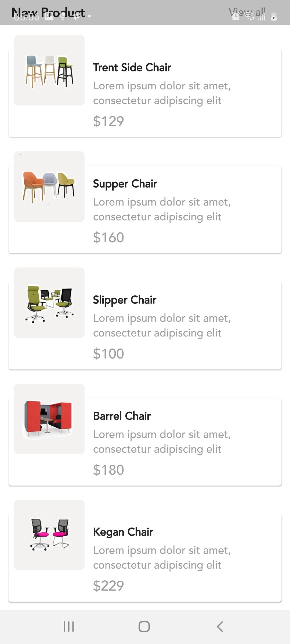Choose the Kegan Chair title
Screen dimensions: 290x644
(123, 532)
